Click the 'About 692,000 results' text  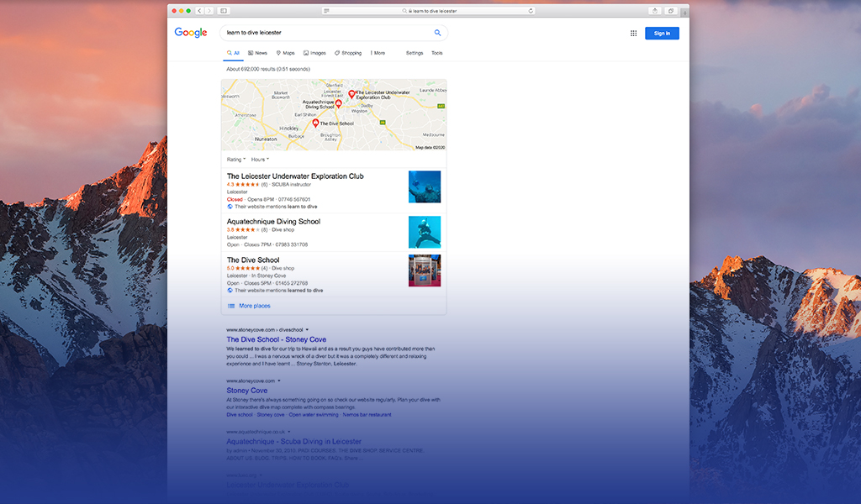point(268,69)
